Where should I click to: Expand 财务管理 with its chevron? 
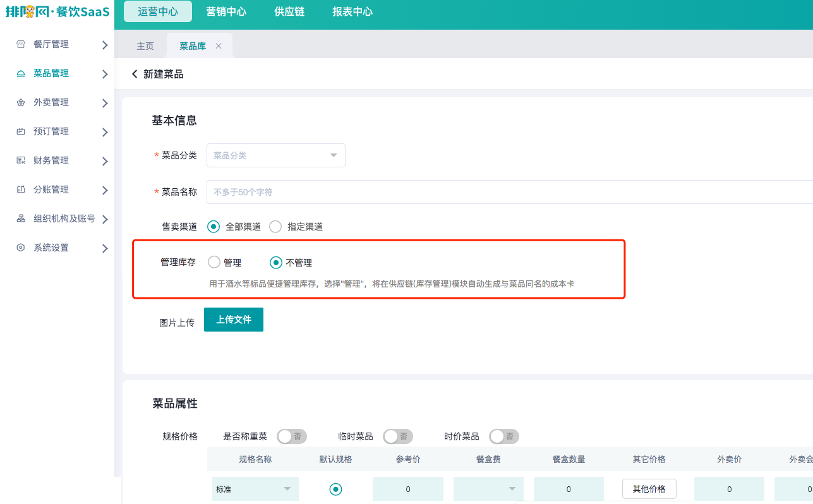point(105,161)
